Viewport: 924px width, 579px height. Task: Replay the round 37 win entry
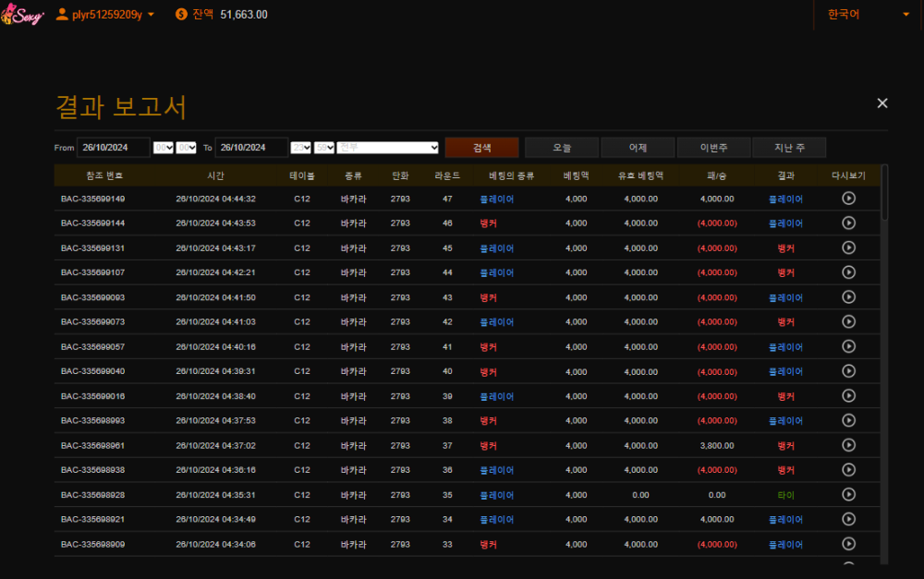[x=848, y=445]
